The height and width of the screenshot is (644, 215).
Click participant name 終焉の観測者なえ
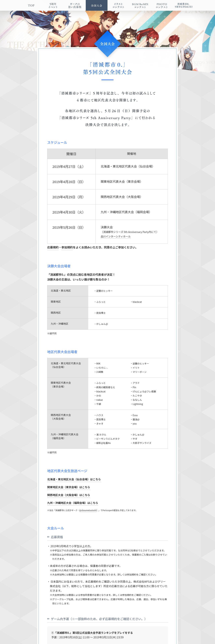pos(105,387)
